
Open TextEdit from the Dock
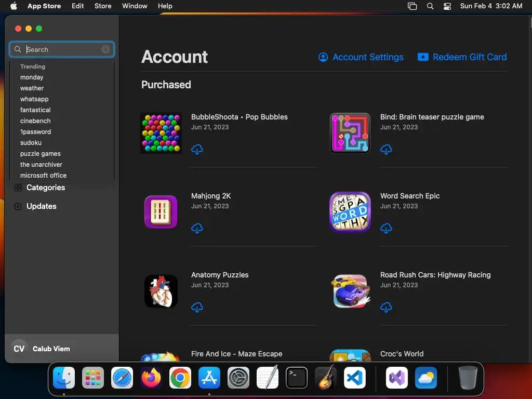pyautogui.click(x=268, y=377)
